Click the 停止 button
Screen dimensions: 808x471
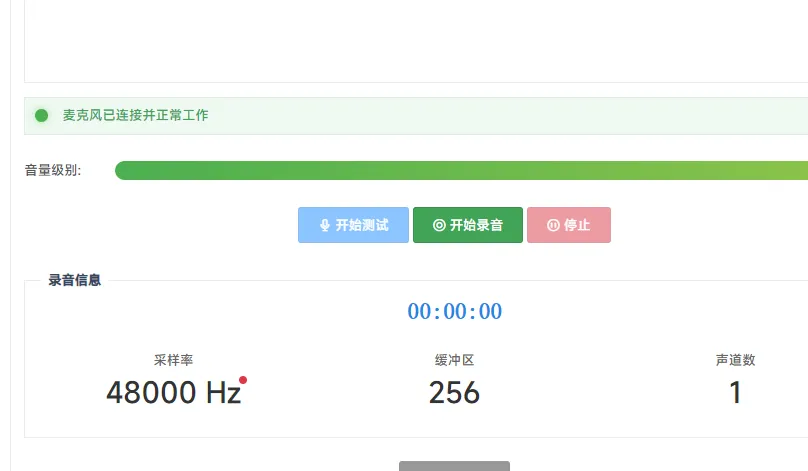[569, 225]
